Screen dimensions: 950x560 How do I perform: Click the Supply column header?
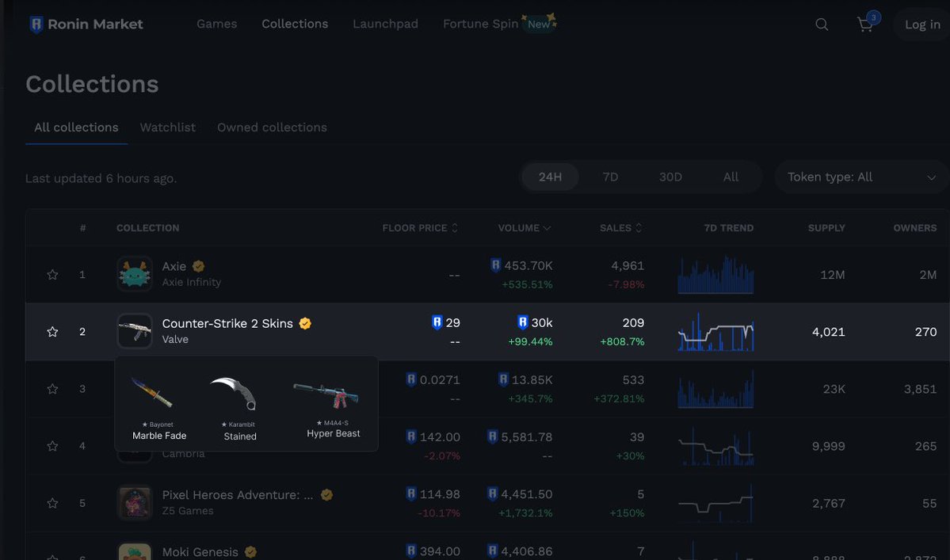point(826,228)
